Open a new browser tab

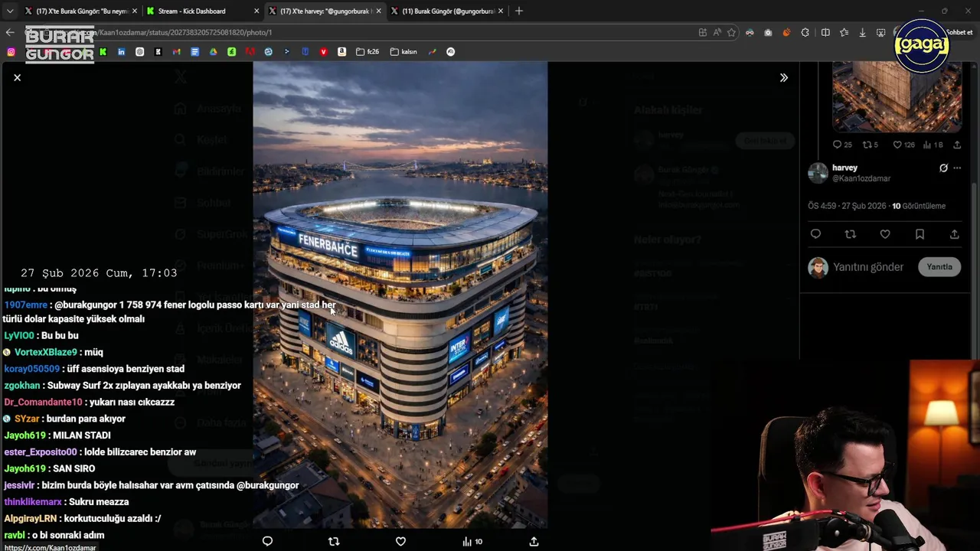tap(519, 11)
